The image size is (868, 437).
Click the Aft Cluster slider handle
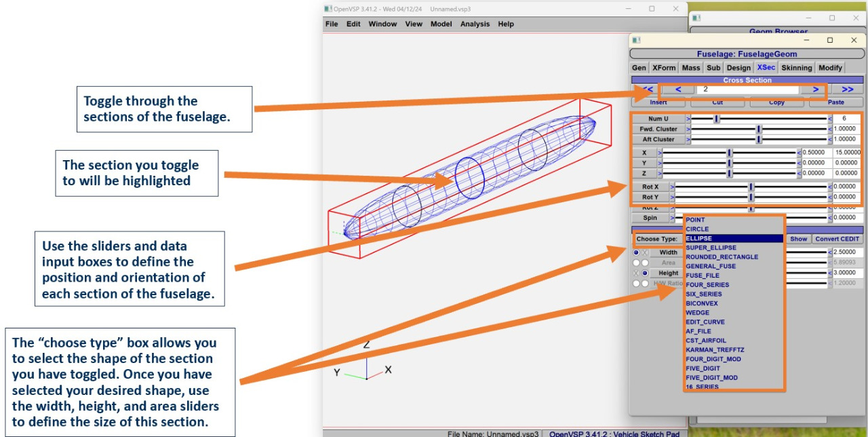[x=759, y=139]
